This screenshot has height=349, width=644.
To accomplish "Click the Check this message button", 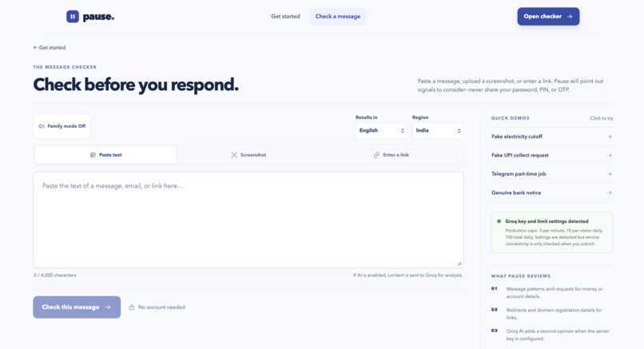I will 77,307.
